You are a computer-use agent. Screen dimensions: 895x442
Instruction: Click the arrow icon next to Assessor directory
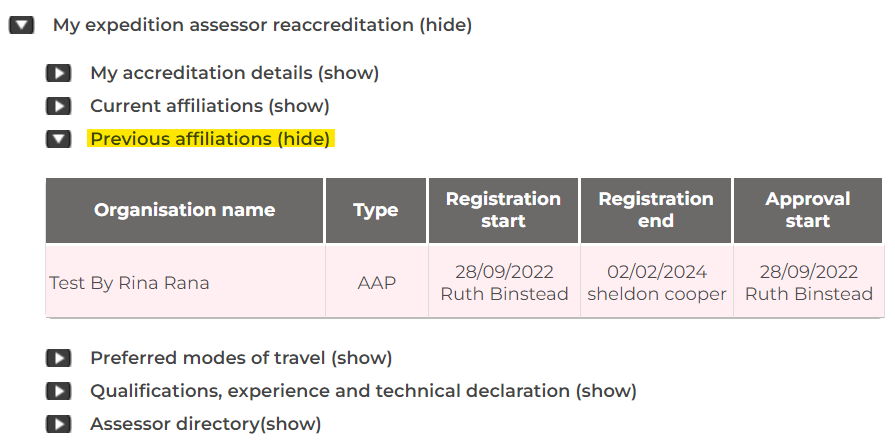[x=58, y=424]
